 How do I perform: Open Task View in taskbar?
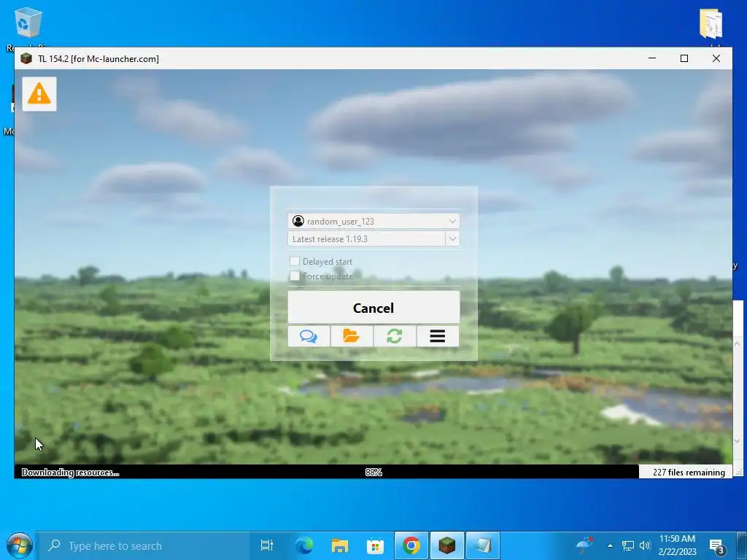[x=267, y=545]
